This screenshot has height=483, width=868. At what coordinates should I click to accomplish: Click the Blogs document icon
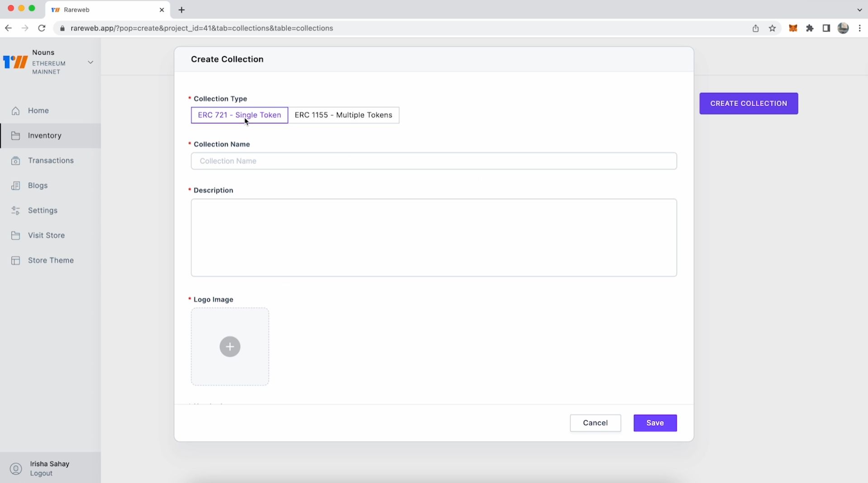pyautogui.click(x=16, y=185)
